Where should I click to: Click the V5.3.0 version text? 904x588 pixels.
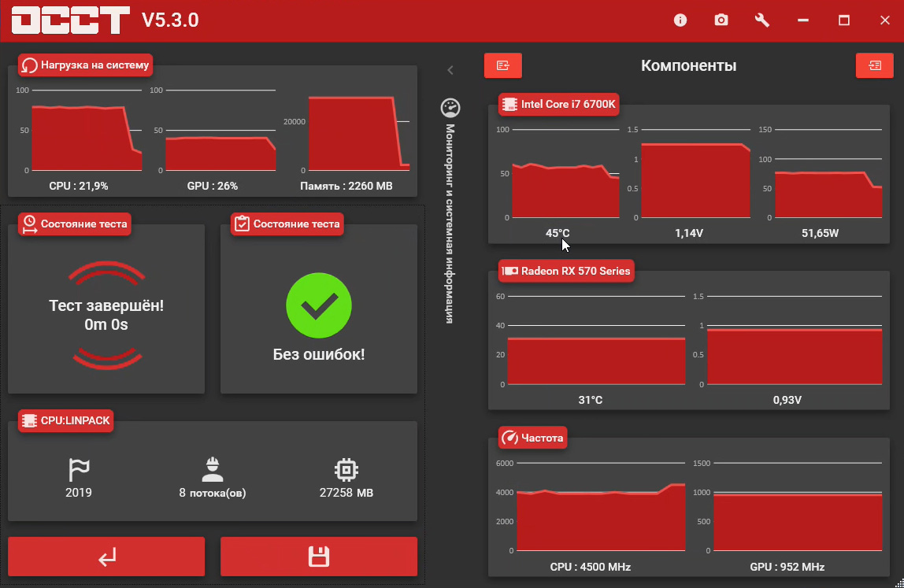tap(170, 20)
